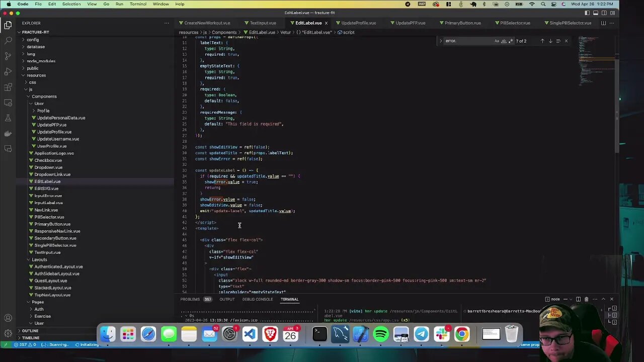
Task: Open the Explorer view in activity bar
Action: coord(8,25)
